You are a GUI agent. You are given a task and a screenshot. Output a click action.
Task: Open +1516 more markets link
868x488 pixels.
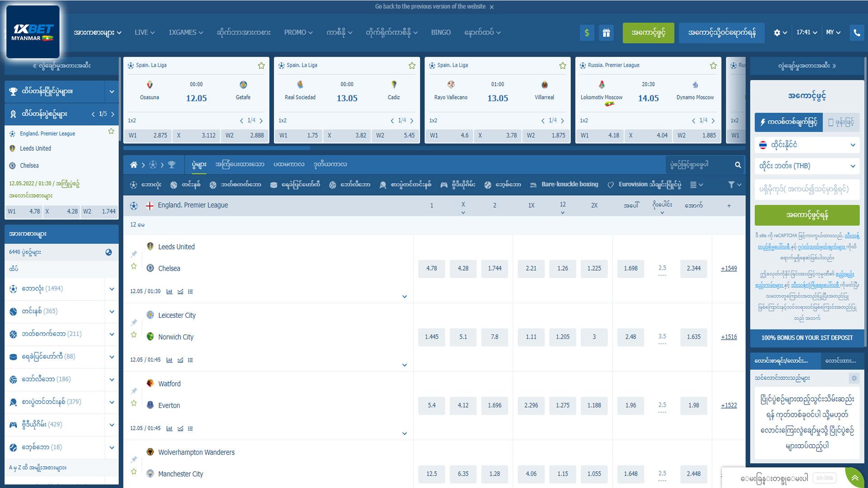pyautogui.click(x=729, y=337)
